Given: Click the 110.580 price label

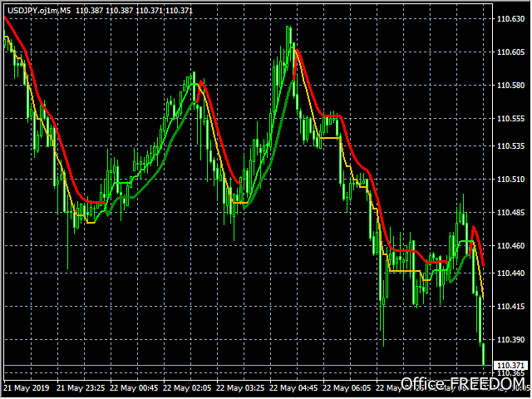Looking at the screenshot, I should coord(510,86).
